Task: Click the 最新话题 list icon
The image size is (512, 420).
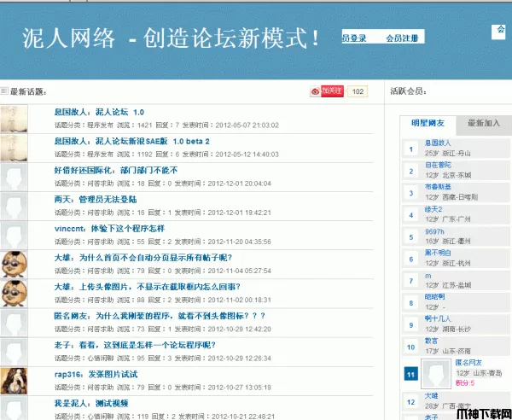Action: [4, 91]
